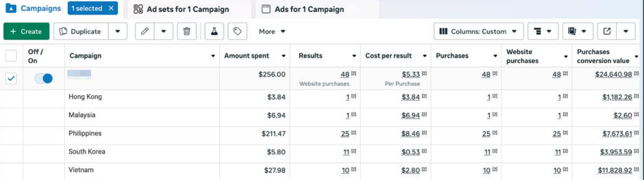Open the Reports icon menu
Viewport: 644px width, 180px height.
click(577, 31)
